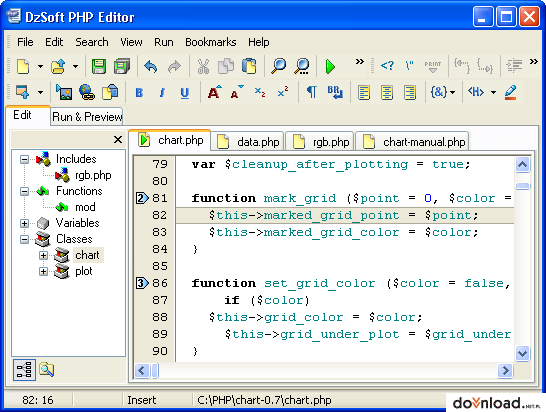Click the Undo arrow icon
Image resolution: width=546 pixels, height=412 pixels.
point(150,66)
